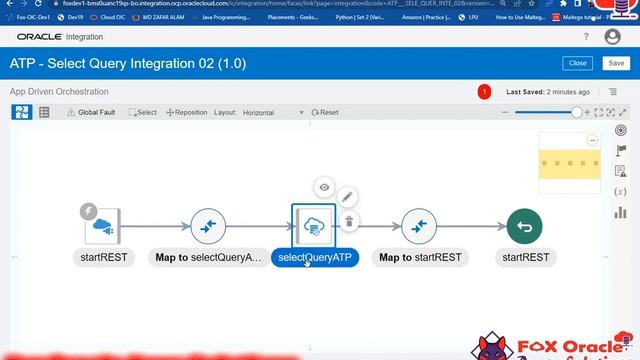640x360 pixels.
Task: Click zoom to fit icon
Action: (x=599, y=113)
